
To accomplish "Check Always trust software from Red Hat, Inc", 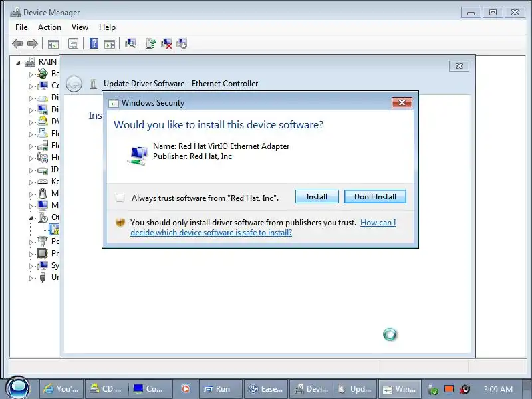I will click(x=120, y=198).
